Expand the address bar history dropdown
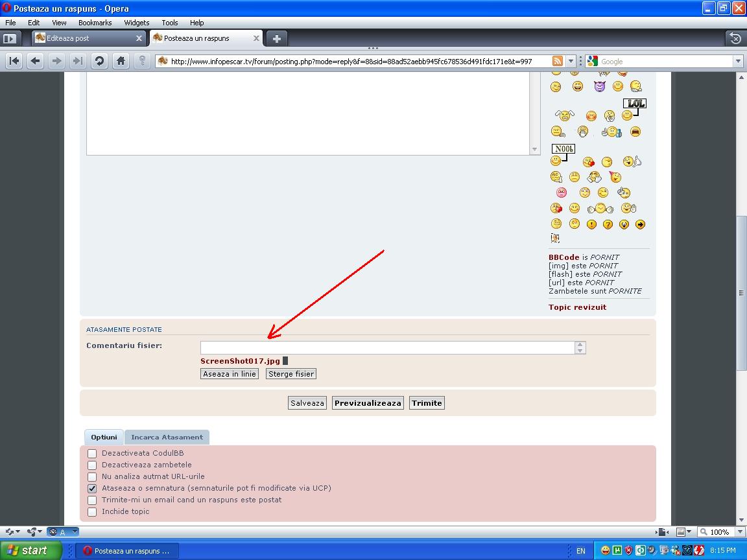 [x=571, y=61]
